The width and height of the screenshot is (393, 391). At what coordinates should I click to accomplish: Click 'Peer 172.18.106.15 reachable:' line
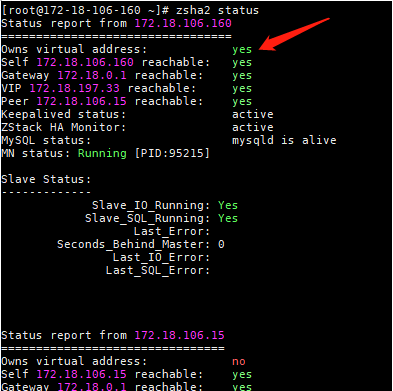[102, 101]
